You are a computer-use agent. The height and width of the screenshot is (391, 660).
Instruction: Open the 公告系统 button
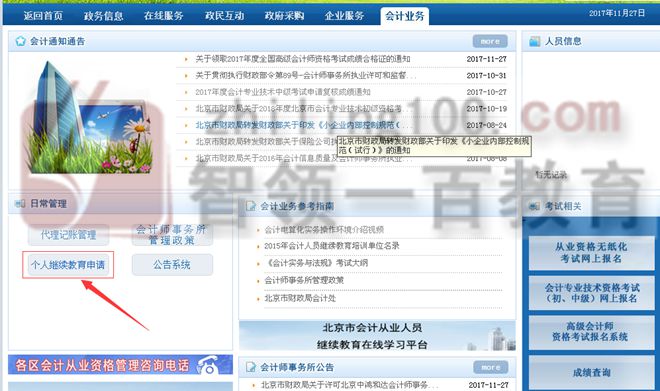[x=172, y=265]
